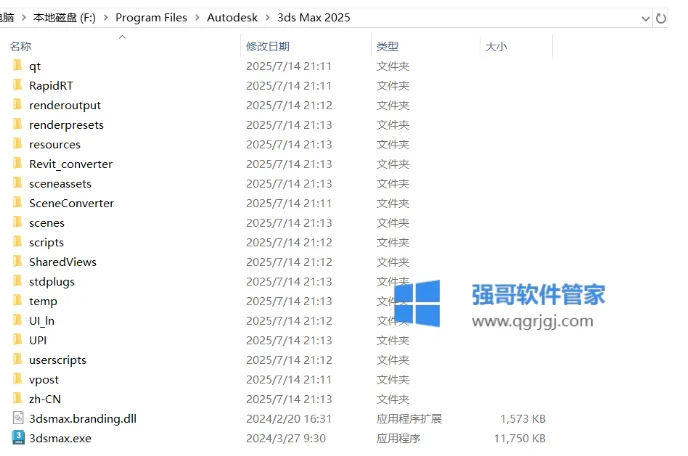The height and width of the screenshot is (456, 688).
Task: Go to Autodesk in breadcrumb
Action: 232,18
